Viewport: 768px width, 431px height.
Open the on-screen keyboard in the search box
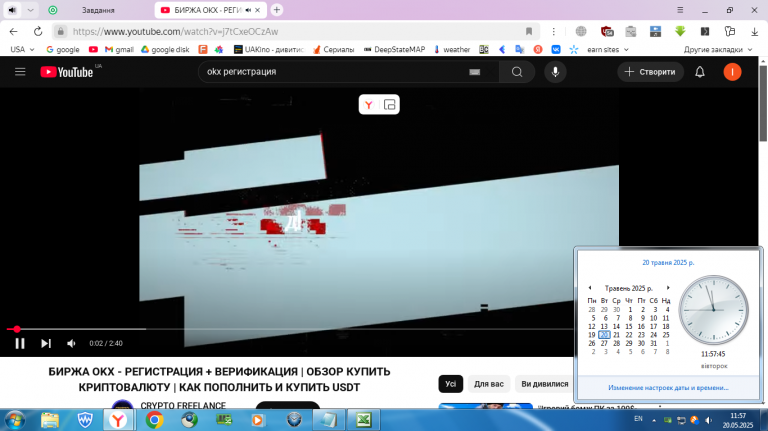point(474,72)
